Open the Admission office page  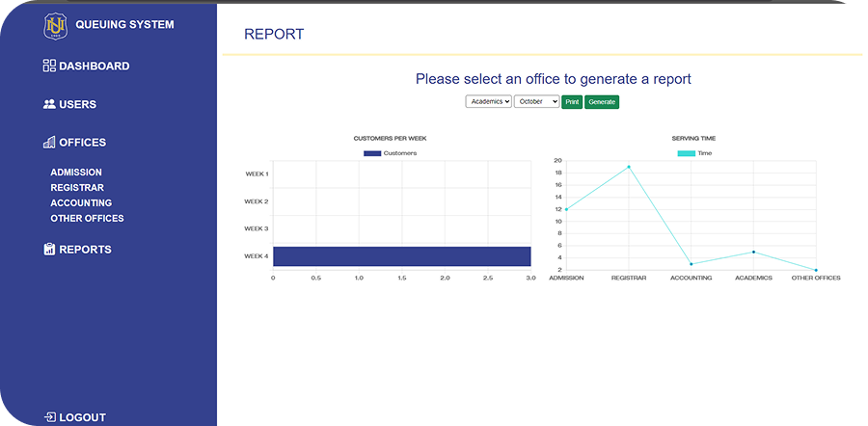76,173
